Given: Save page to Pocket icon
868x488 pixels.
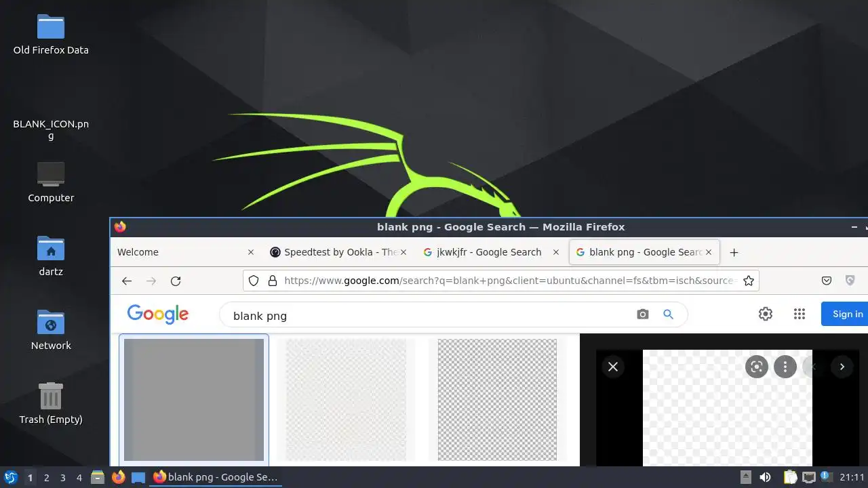Looking at the screenshot, I should (827, 281).
